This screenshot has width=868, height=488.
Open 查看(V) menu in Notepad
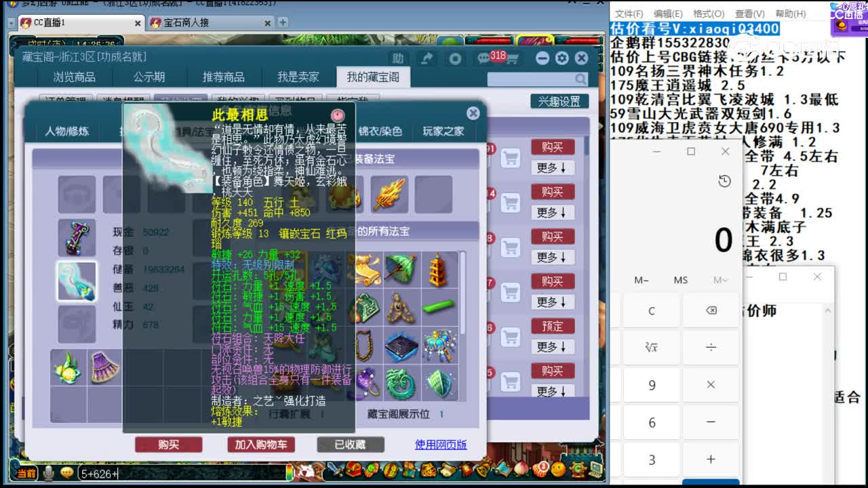[x=749, y=14]
